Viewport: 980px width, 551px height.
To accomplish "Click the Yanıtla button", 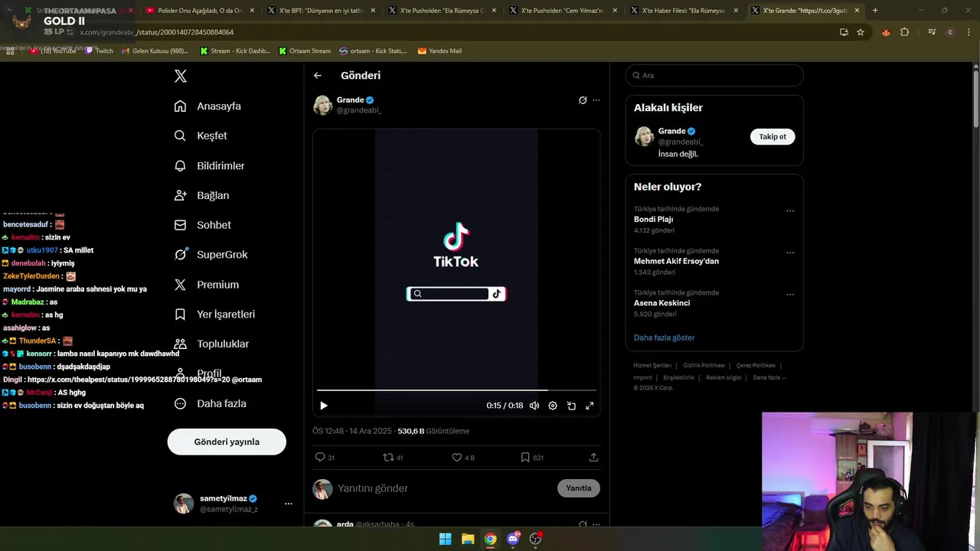I will (579, 488).
